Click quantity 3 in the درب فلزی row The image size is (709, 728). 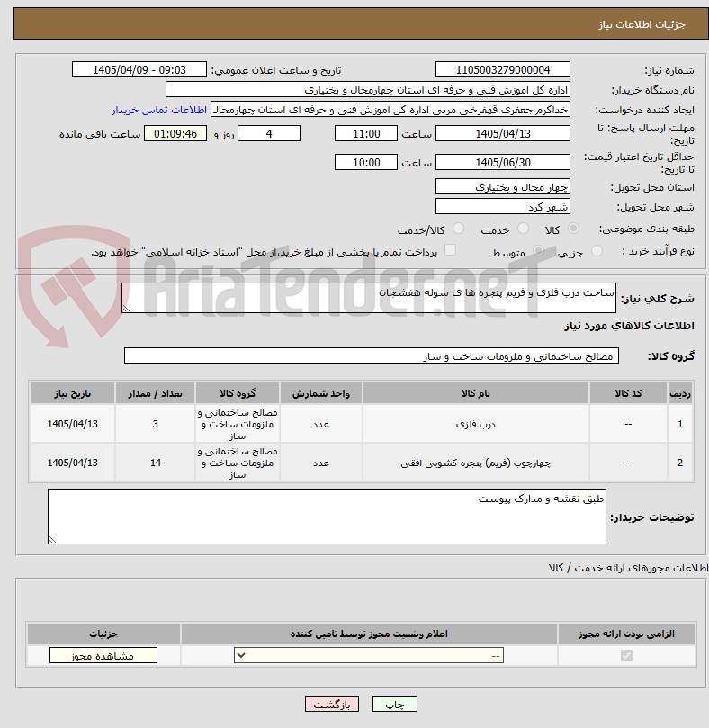155,424
